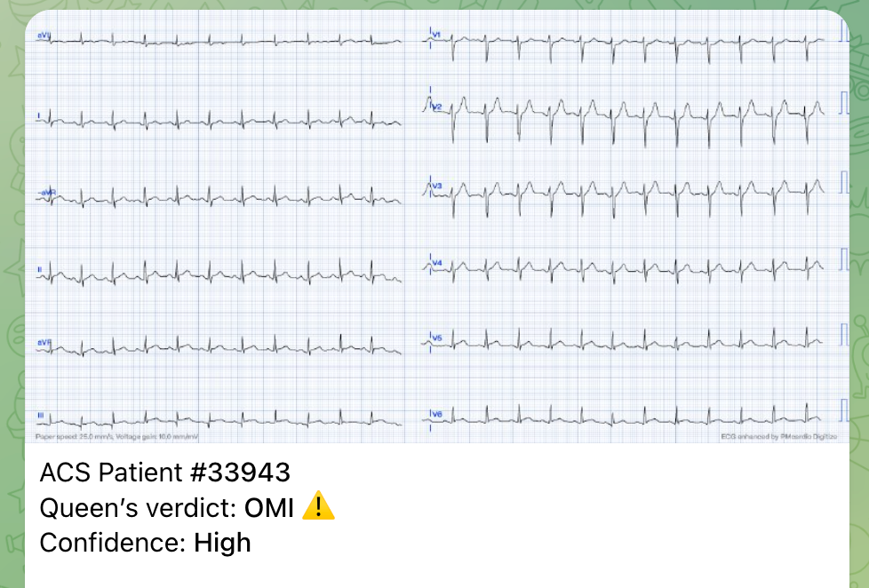Click the lead II label
The width and height of the screenshot is (869, 588).
coord(39,270)
